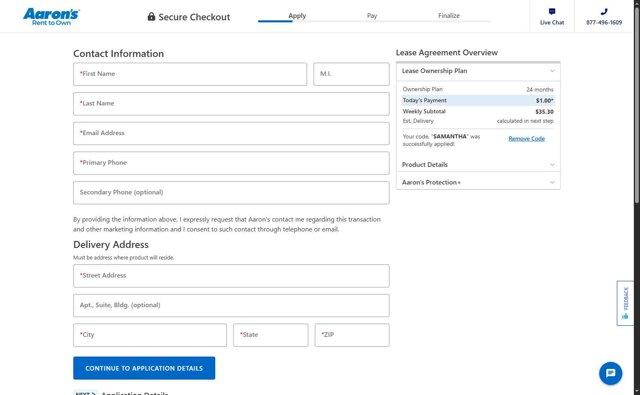Click the Weekly Subtotal $35.30 value

pos(544,111)
